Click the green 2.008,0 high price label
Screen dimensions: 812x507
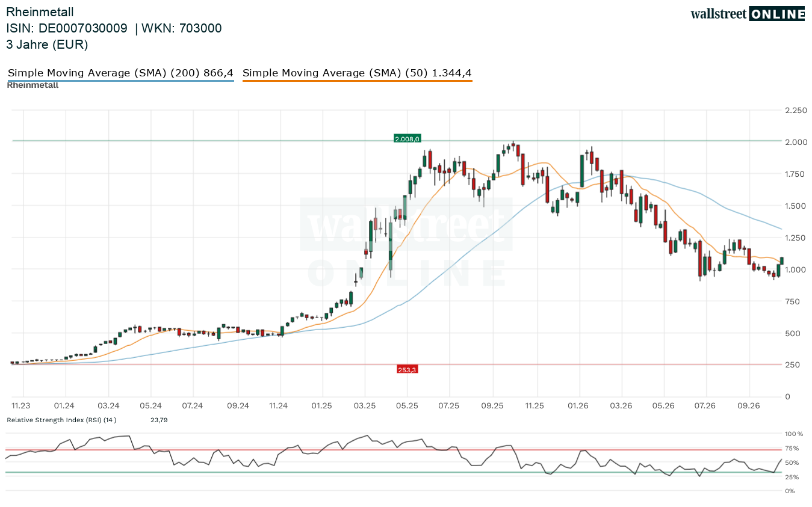[407, 139]
